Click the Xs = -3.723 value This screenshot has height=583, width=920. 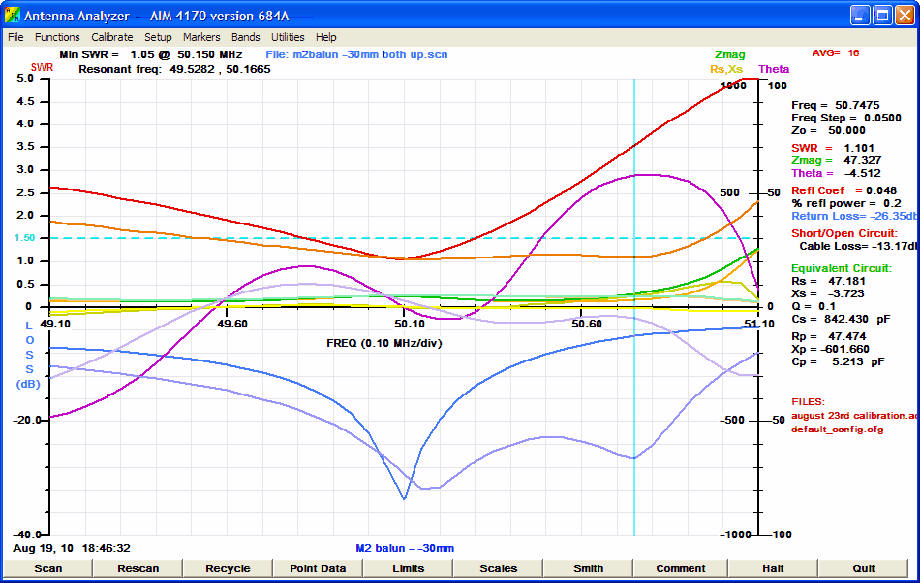click(828, 293)
